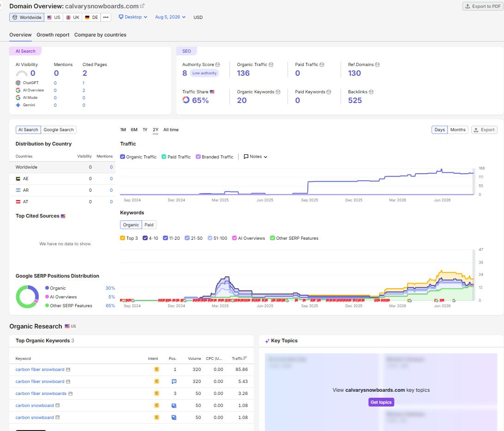Click the Gemini sparkle icon
The width and height of the screenshot is (504, 431).
click(x=18, y=105)
